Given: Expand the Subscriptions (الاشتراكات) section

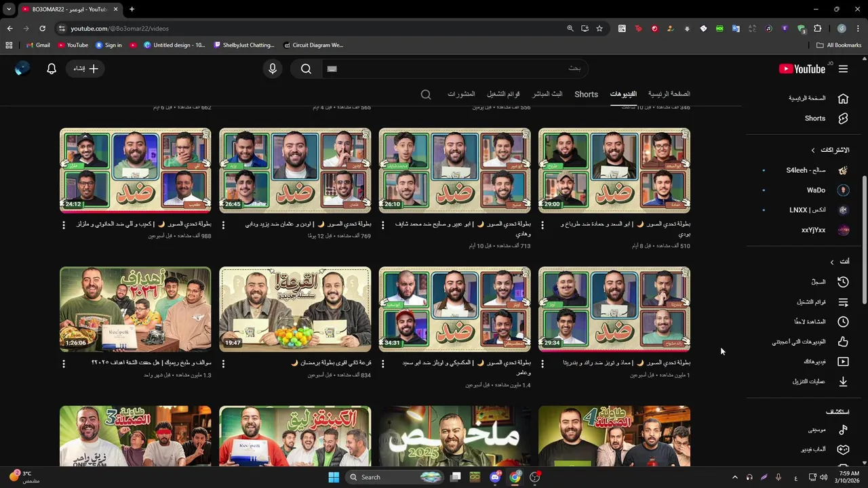Looking at the screenshot, I should click(x=830, y=150).
